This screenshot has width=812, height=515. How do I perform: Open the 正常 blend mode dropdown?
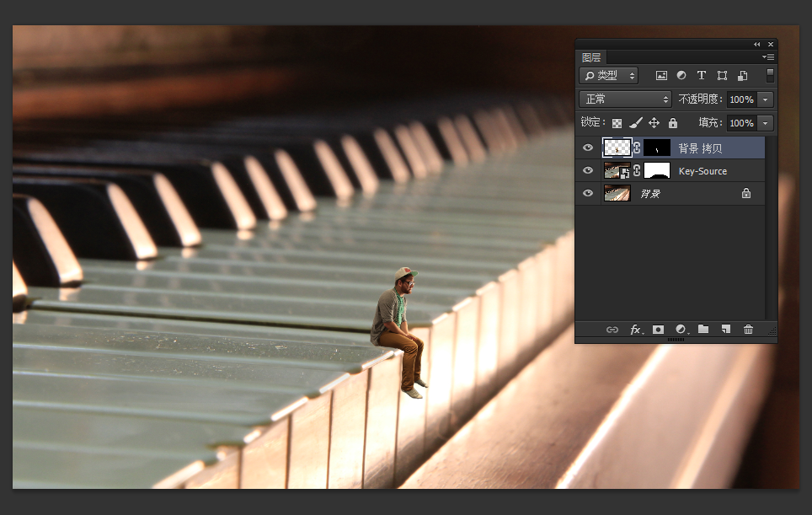[x=626, y=99]
